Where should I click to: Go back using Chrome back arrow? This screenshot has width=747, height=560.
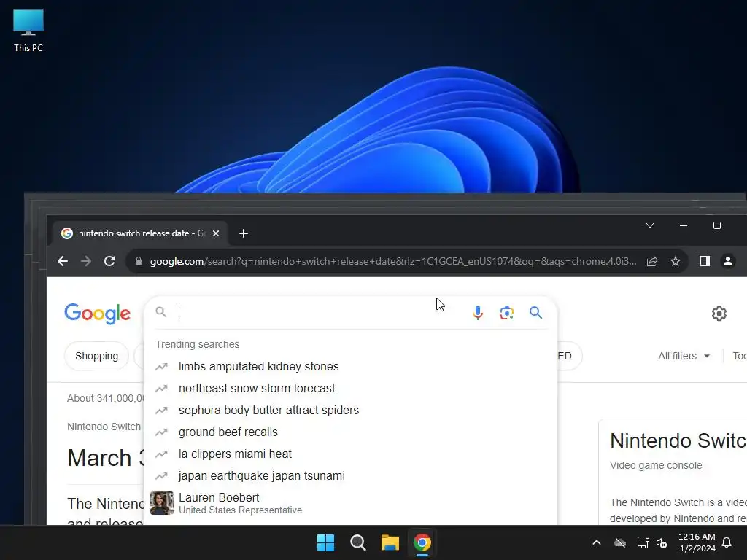[63, 261]
